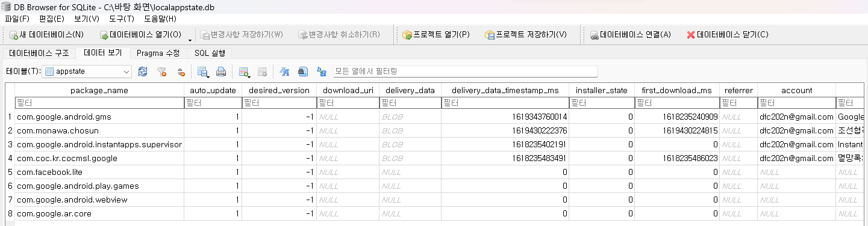Screen dimensions: 868x226
Task: Click first_download_ms cell 1618235486023
Action: 677,158
